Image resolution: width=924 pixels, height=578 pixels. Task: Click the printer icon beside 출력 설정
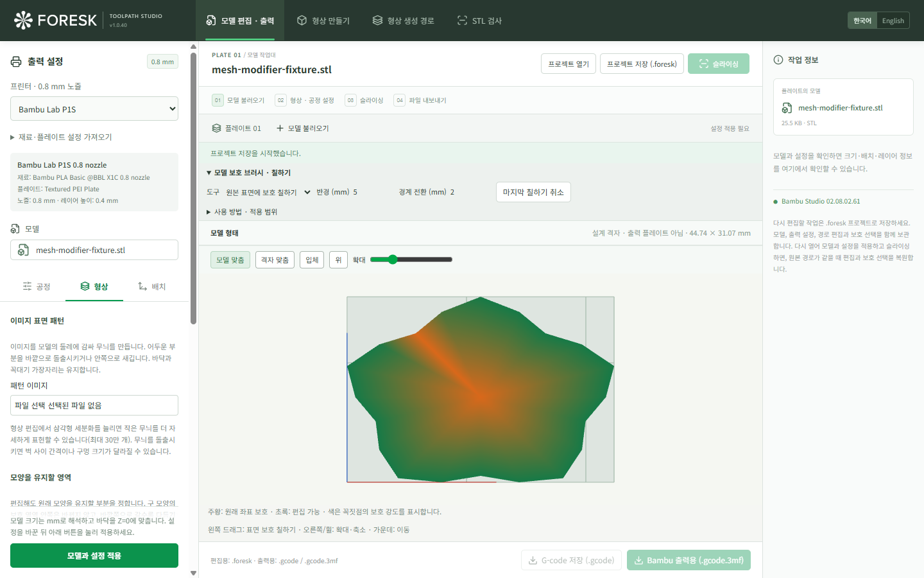(x=16, y=62)
